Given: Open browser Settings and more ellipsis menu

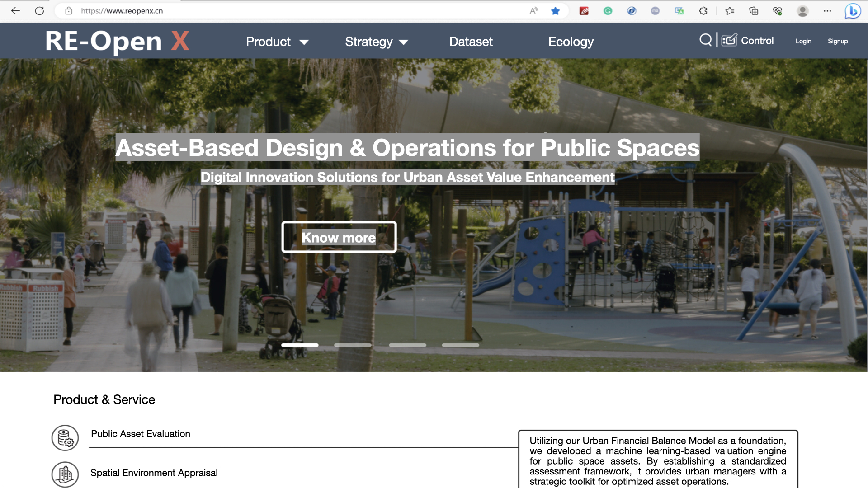Looking at the screenshot, I should [x=827, y=11].
